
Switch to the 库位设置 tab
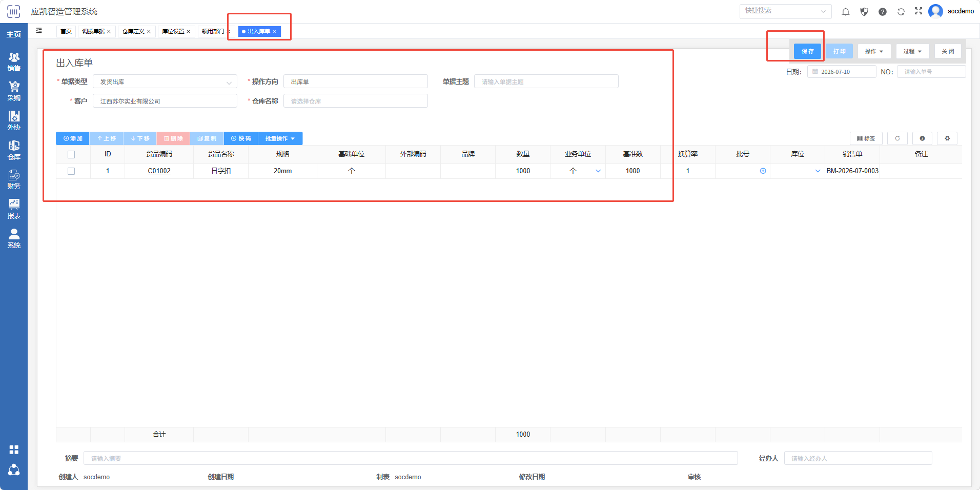[173, 31]
